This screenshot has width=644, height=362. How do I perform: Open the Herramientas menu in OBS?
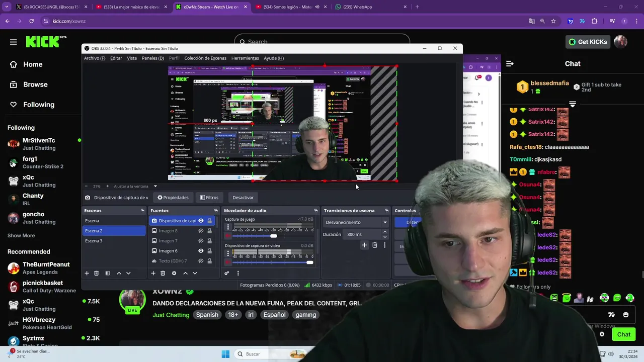point(245,58)
